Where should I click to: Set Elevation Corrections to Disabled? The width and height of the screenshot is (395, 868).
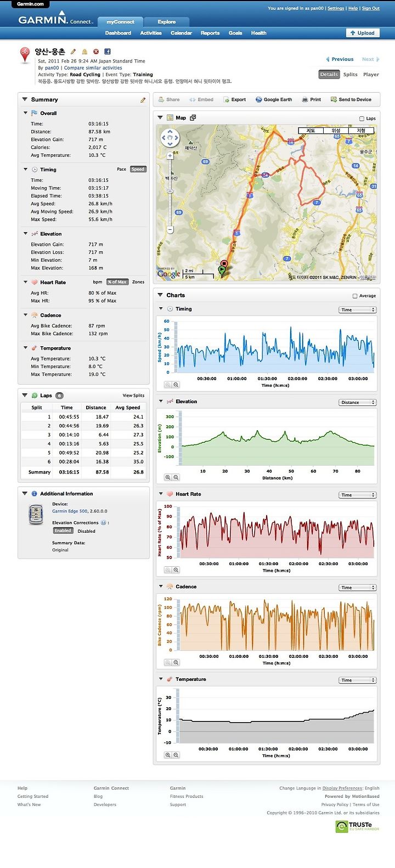pyautogui.click(x=86, y=531)
